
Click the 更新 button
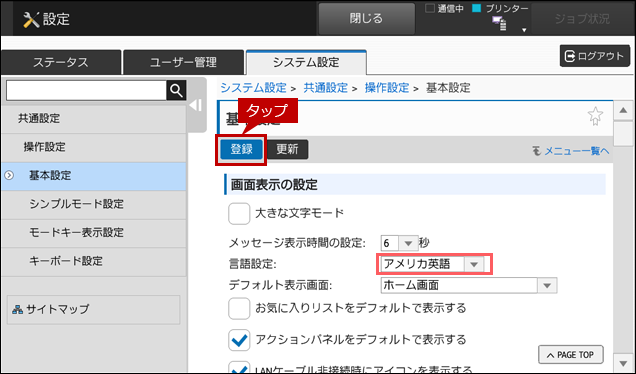tap(287, 150)
